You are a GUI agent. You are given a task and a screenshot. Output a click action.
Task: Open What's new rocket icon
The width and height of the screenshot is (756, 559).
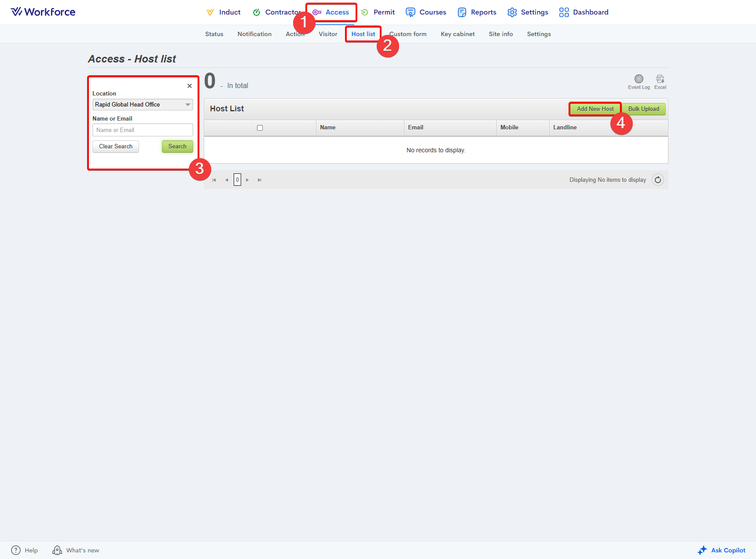[x=57, y=550]
